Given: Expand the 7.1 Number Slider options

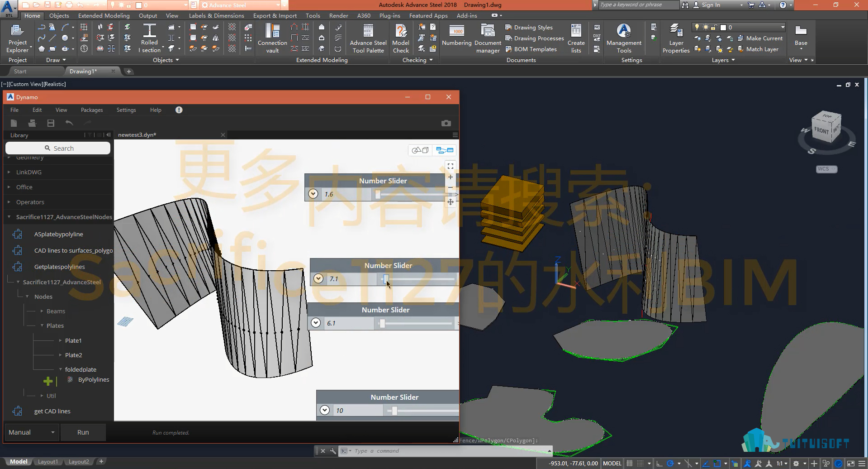Looking at the screenshot, I should pyautogui.click(x=318, y=279).
